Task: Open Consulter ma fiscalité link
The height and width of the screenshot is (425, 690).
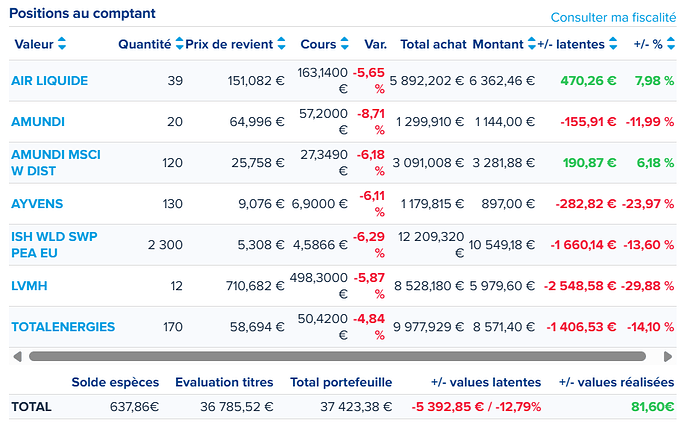Action: pos(613,18)
